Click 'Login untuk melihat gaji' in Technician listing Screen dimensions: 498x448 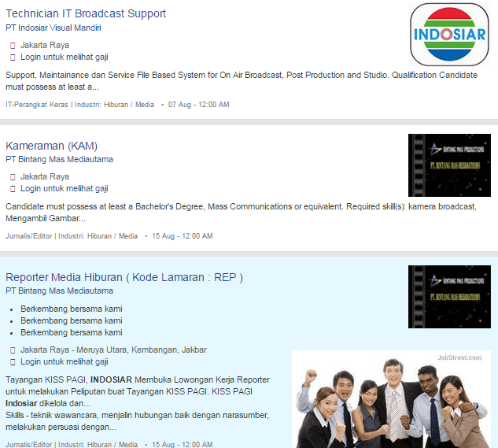[x=65, y=57]
